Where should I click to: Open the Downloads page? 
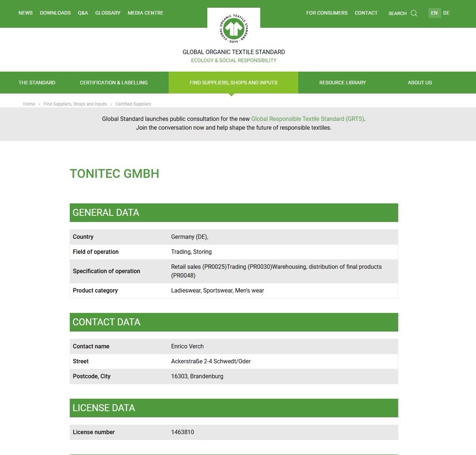pos(55,13)
